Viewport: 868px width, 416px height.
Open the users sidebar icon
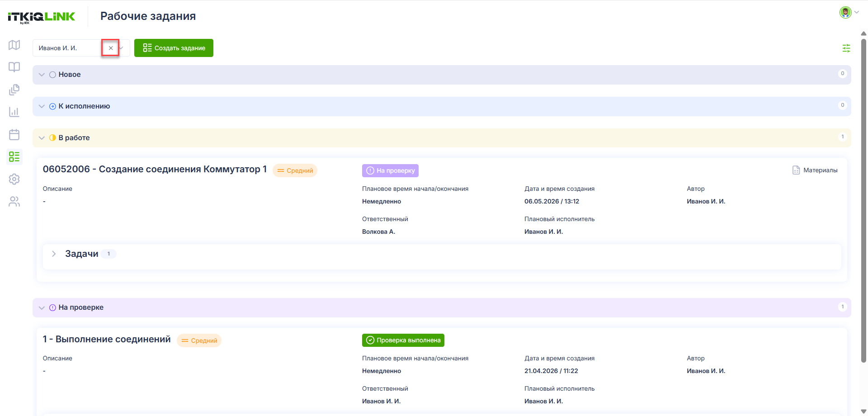point(14,202)
